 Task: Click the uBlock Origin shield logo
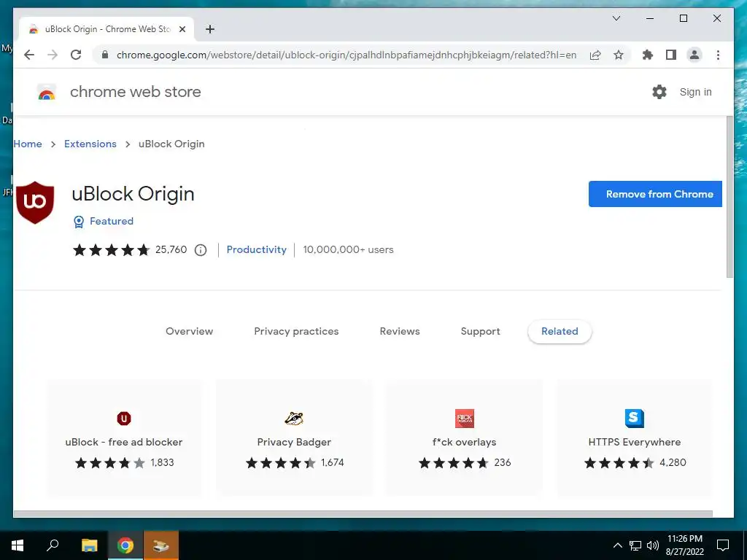pyautogui.click(x=35, y=203)
